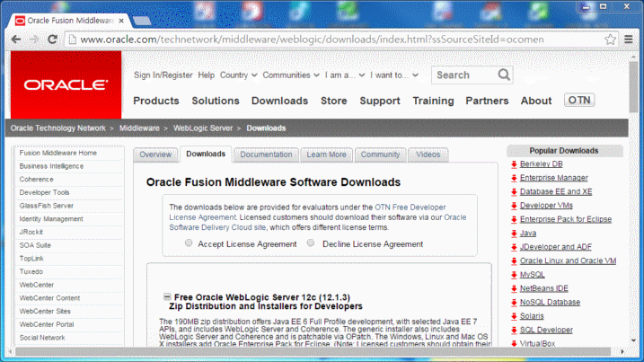644x362 pixels.
Task: Click the page icon in the address bar
Action: coord(72,40)
